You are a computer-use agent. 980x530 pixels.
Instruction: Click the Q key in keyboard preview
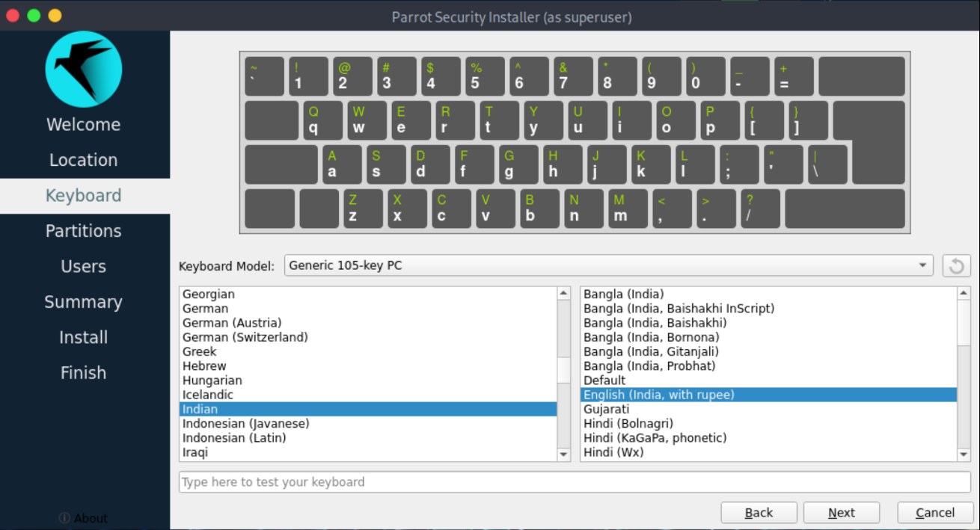(323, 120)
